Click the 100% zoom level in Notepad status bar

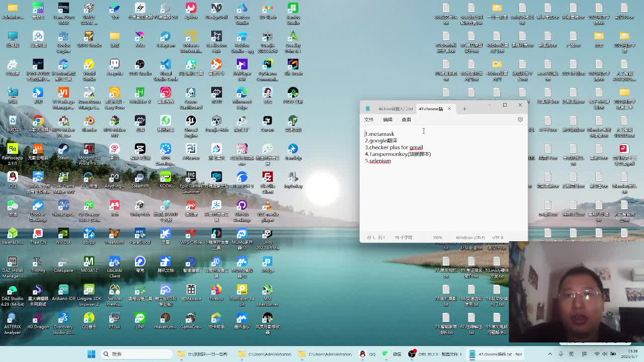(x=438, y=238)
